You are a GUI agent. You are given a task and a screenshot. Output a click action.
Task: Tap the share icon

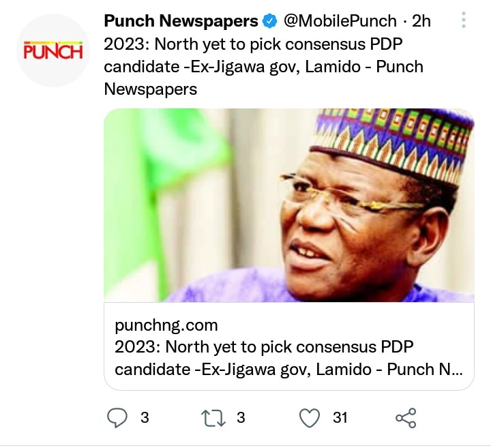tap(406, 417)
